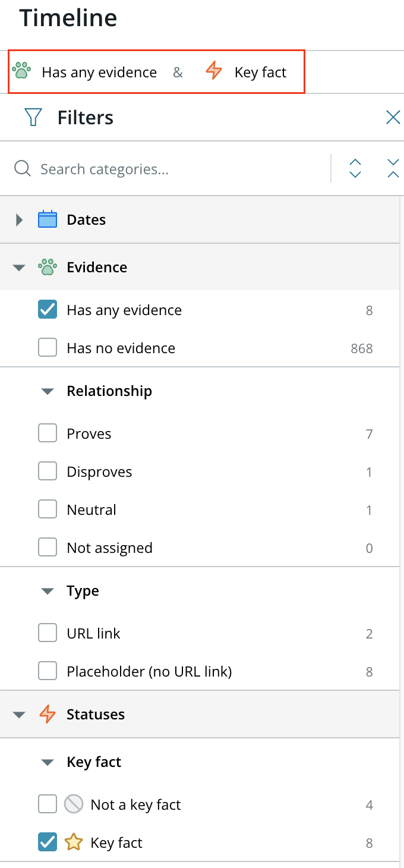
Task: Focus the Search categories input field
Action: (178, 169)
